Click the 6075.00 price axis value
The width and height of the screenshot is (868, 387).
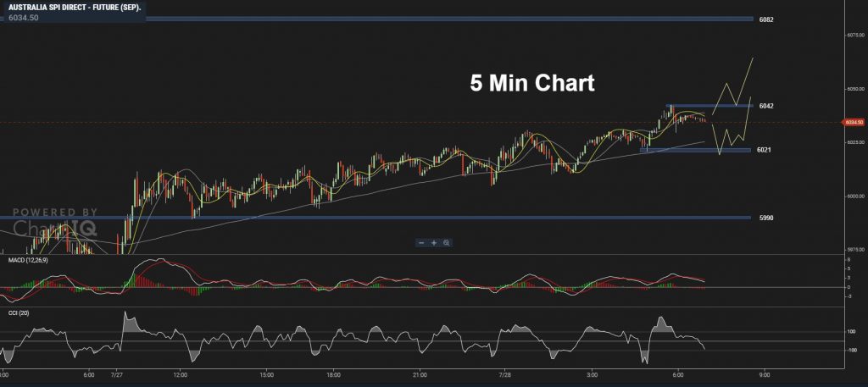(856, 34)
